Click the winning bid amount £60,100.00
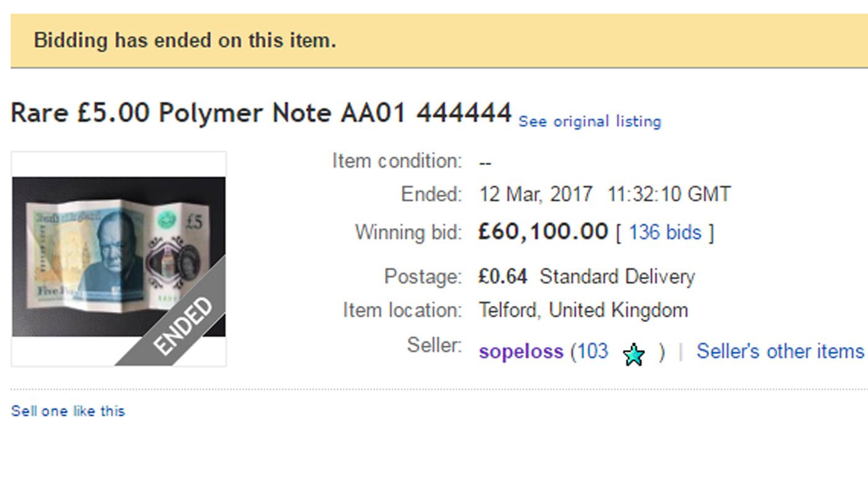The height and width of the screenshot is (489, 868). click(x=542, y=231)
